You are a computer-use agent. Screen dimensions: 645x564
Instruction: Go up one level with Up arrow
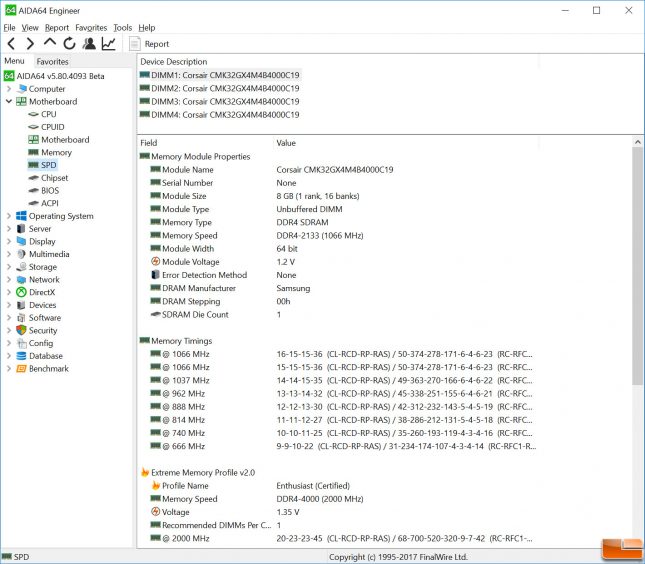50,42
